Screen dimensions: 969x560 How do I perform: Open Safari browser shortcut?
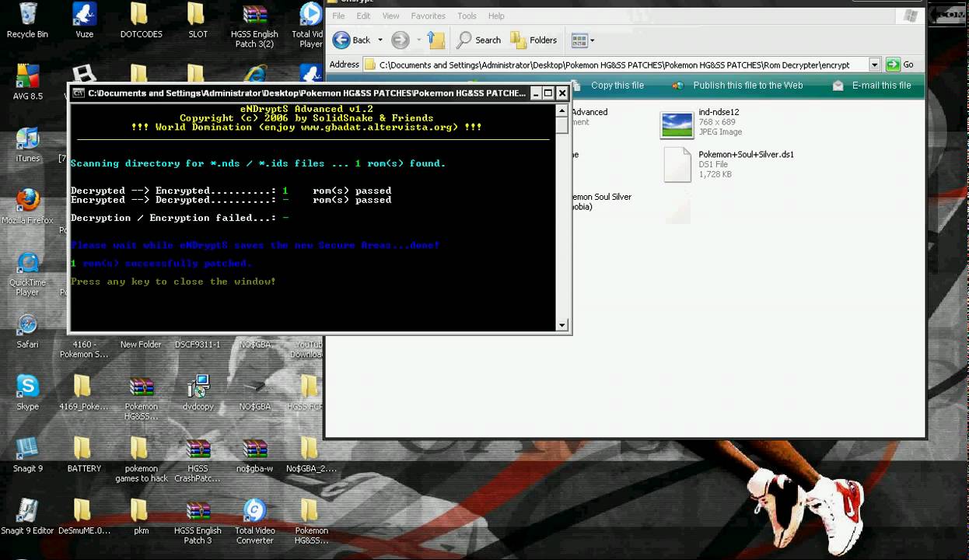pyautogui.click(x=27, y=331)
